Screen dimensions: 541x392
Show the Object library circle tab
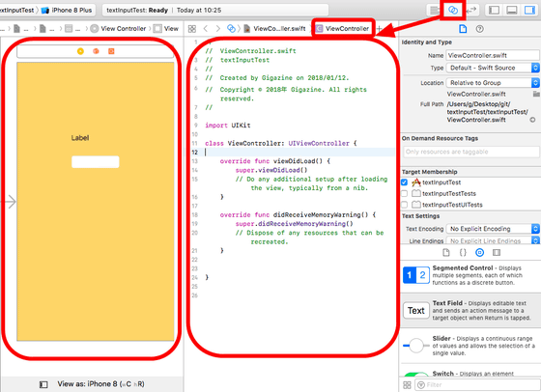[479, 253]
